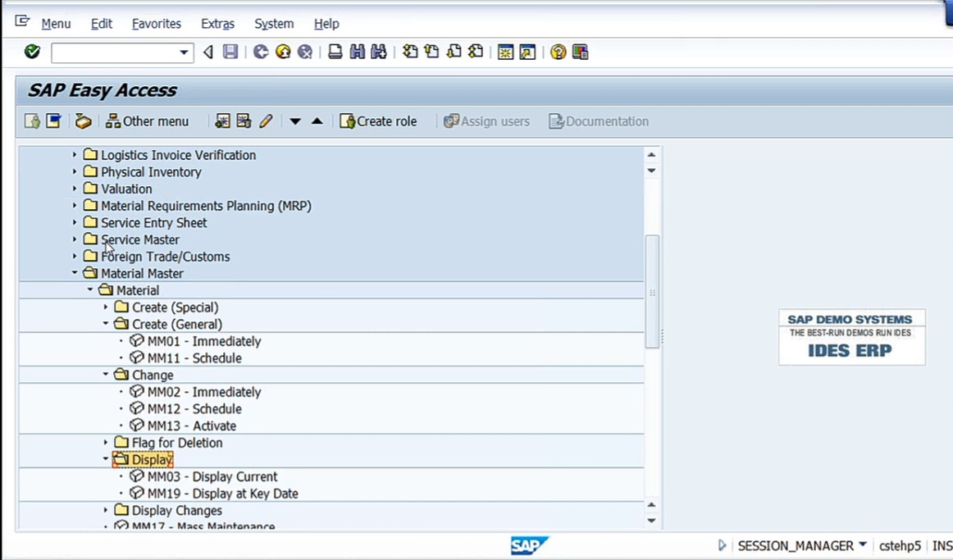Expand the Flag for Deletion folder

(x=106, y=443)
